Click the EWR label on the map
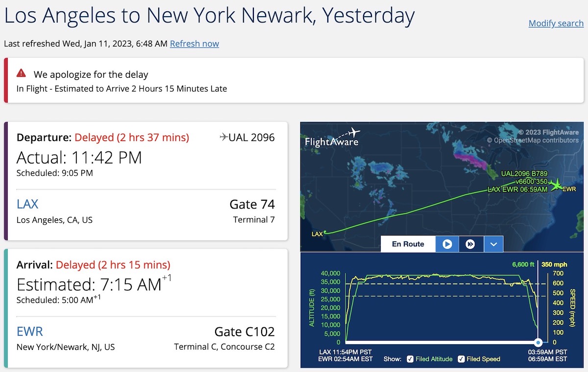Screen dimensions: 588x372 (x=570, y=189)
